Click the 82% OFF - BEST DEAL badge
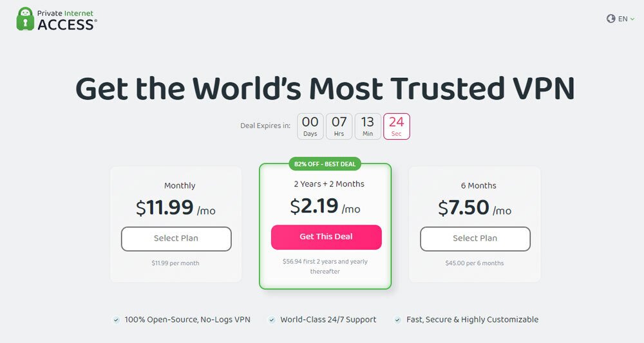Screen dimensions: 644x343 click(325, 163)
